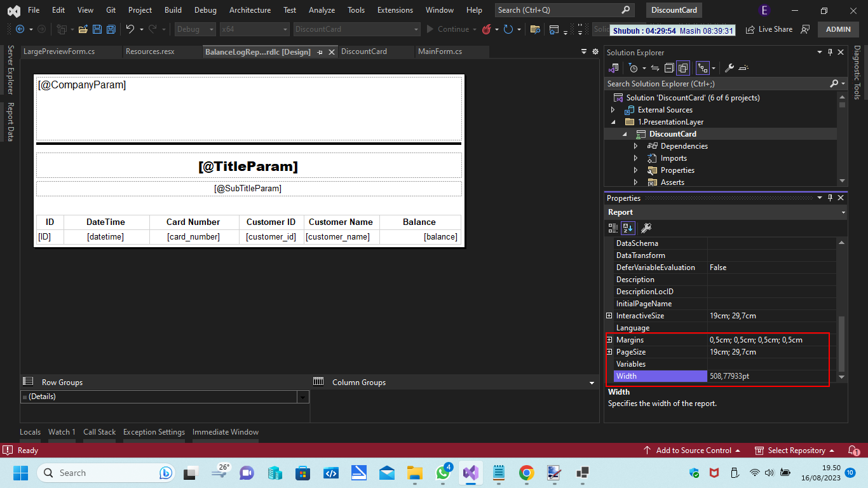Click the Save All toolbar icon

point(110,29)
